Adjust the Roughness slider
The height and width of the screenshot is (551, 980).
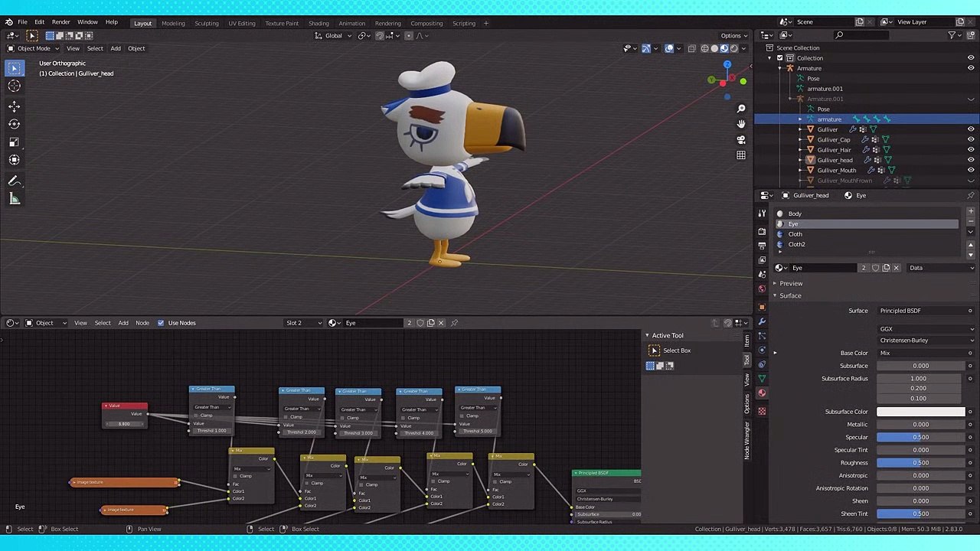pyautogui.click(x=920, y=463)
